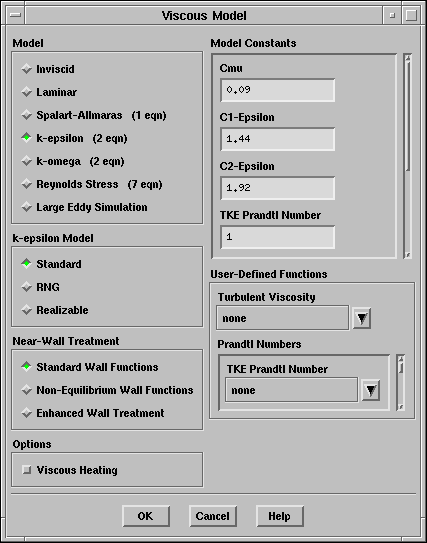Enable the Viscous Heating checkbox
The height and width of the screenshot is (543, 427).
[x=70, y=470]
